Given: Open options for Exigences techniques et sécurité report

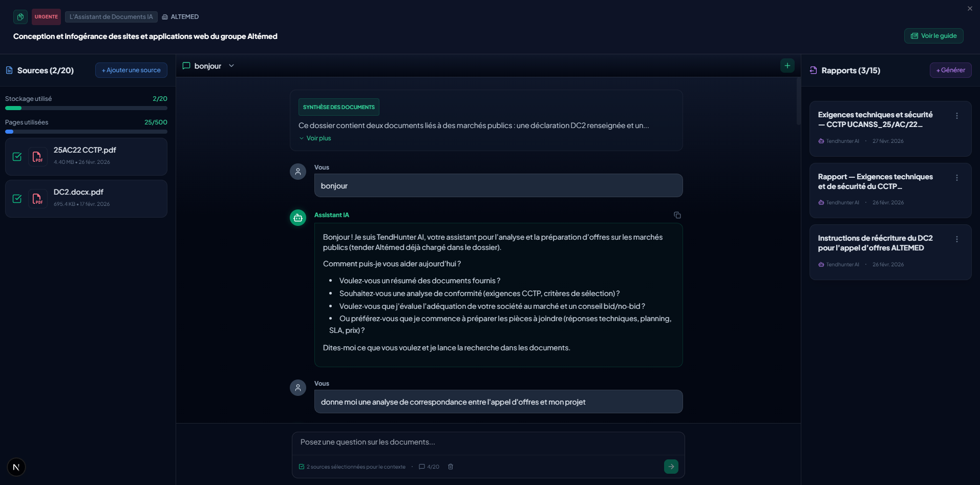Looking at the screenshot, I should 956,116.
